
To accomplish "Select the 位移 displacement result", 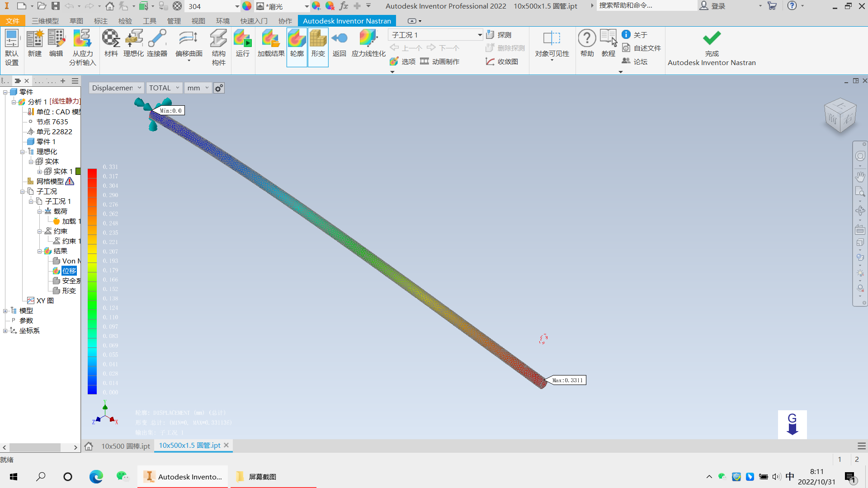I will pos(69,271).
